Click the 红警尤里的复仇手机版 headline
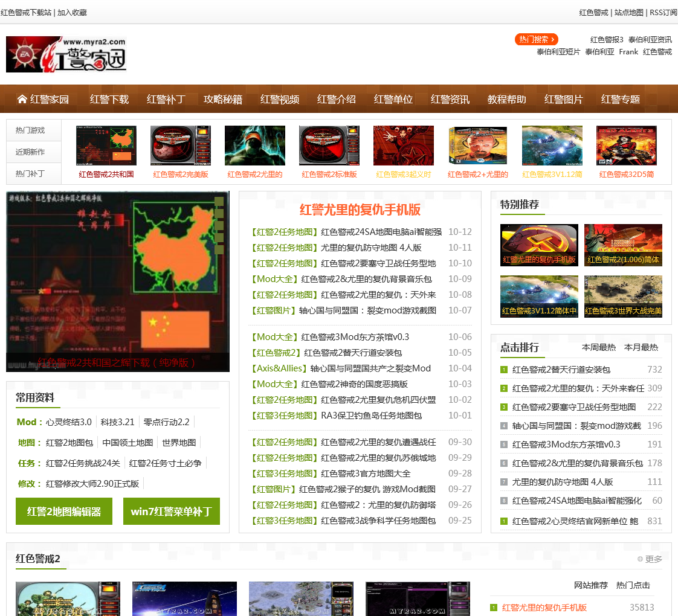 coord(360,210)
